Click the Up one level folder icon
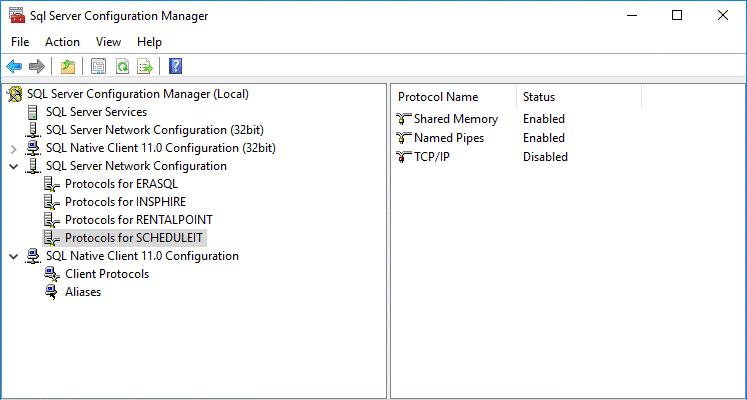Image resolution: width=747 pixels, height=400 pixels. [x=68, y=67]
